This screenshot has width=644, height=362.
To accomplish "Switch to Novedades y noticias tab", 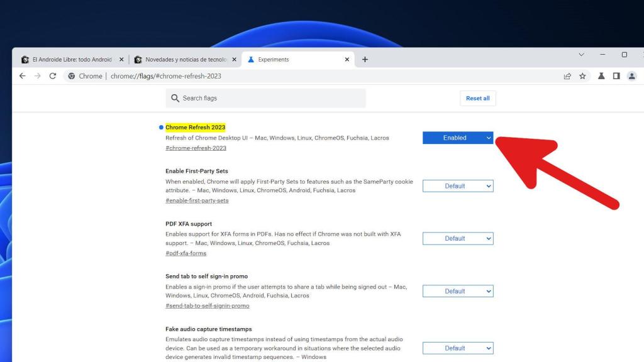I will [185, 60].
